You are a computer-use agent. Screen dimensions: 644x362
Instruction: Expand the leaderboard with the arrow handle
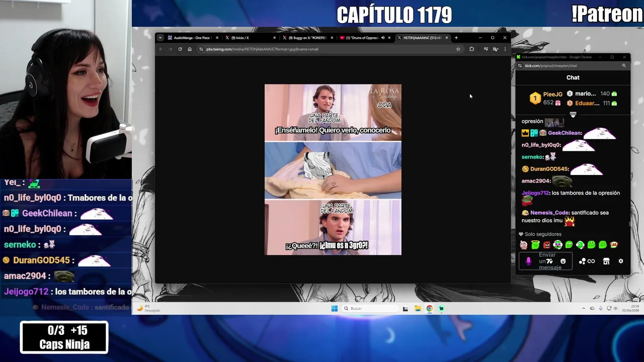coord(573,115)
